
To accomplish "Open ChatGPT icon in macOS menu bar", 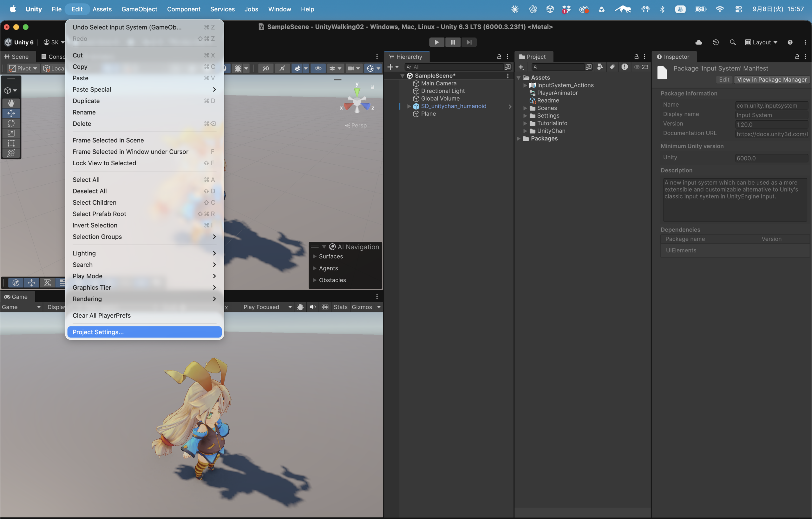I will click(x=533, y=9).
